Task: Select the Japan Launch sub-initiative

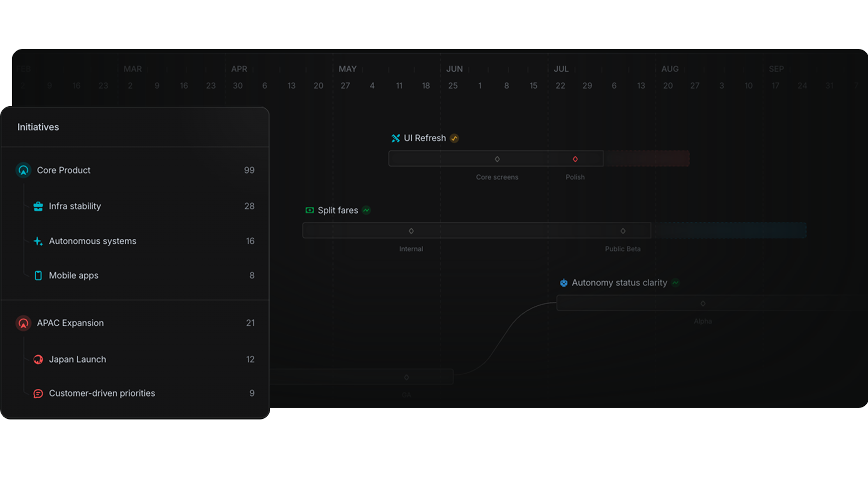Action: (x=77, y=360)
